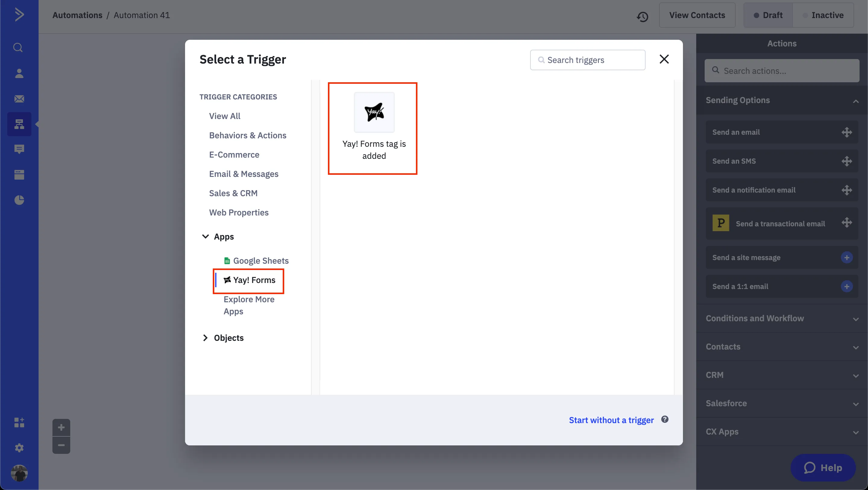
Task: Select Behaviors & Actions trigger category
Action: click(x=247, y=135)
